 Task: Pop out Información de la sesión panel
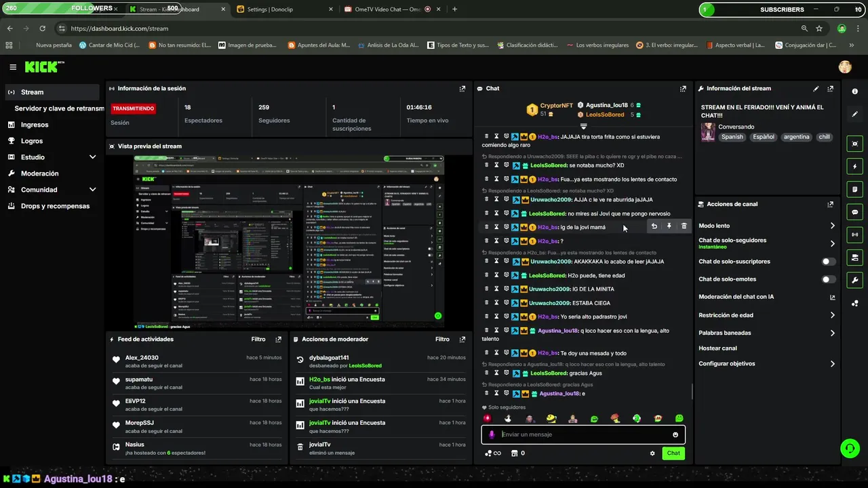(x=462, y=89)
